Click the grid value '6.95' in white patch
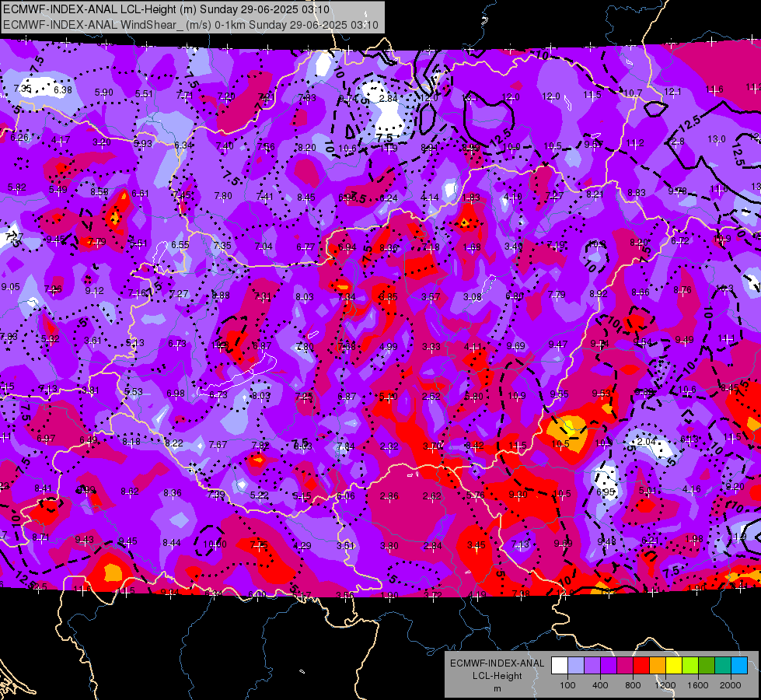761x700 pixels. (606, 492)
